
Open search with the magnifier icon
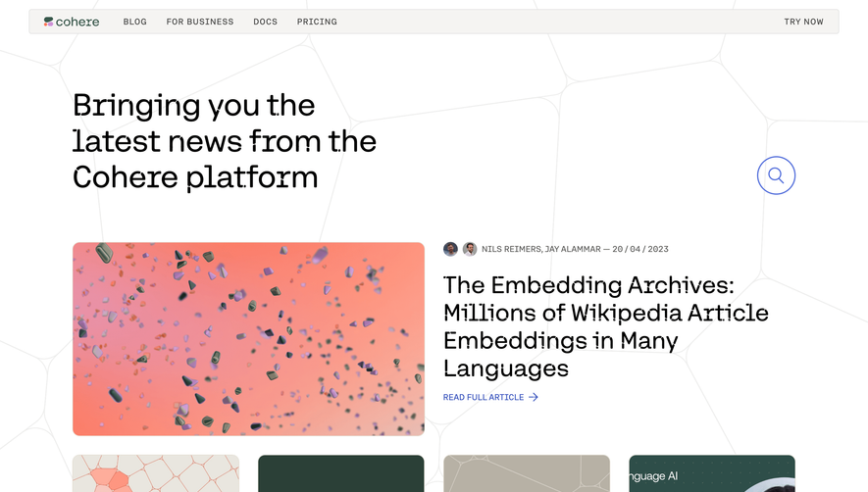[776, 175]
